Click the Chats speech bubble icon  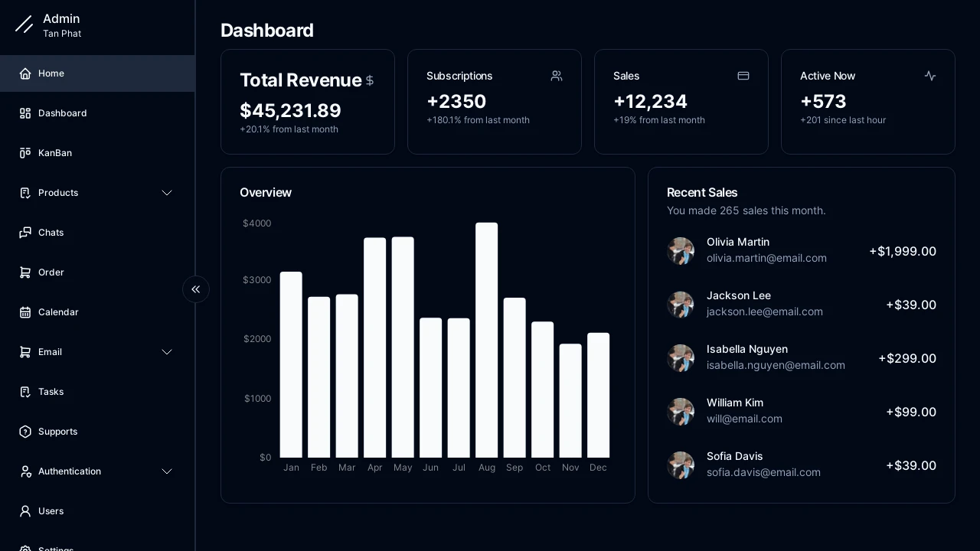pyautogui.click(x=25, y=233)
